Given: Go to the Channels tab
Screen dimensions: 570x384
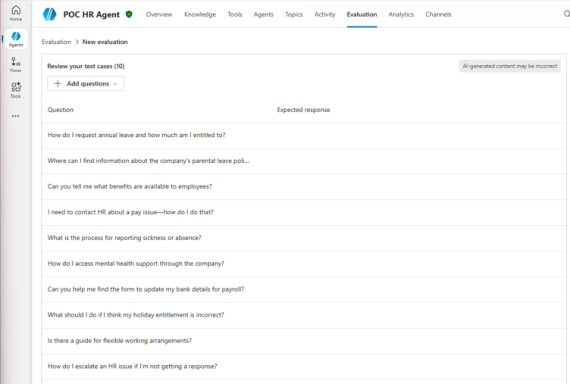Looking at the screenshot, I should (438, 15).
